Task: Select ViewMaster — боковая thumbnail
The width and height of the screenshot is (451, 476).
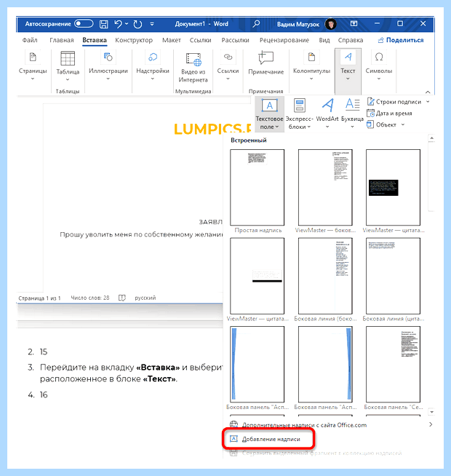Action: 325,188
